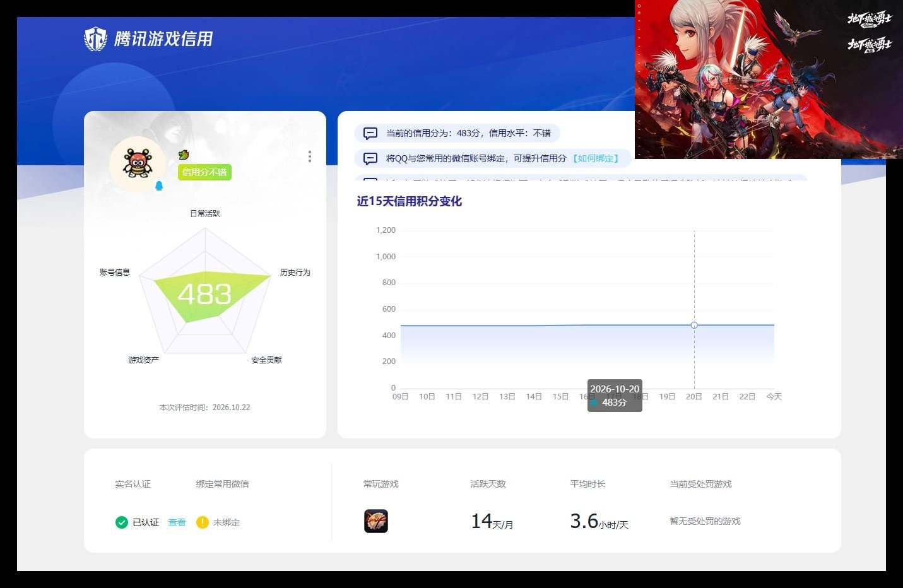Image resolution: width=903 pixels, height=588 pixels.
Task: Click the chart data point at 20日
Action: click(x=694, y=325)
